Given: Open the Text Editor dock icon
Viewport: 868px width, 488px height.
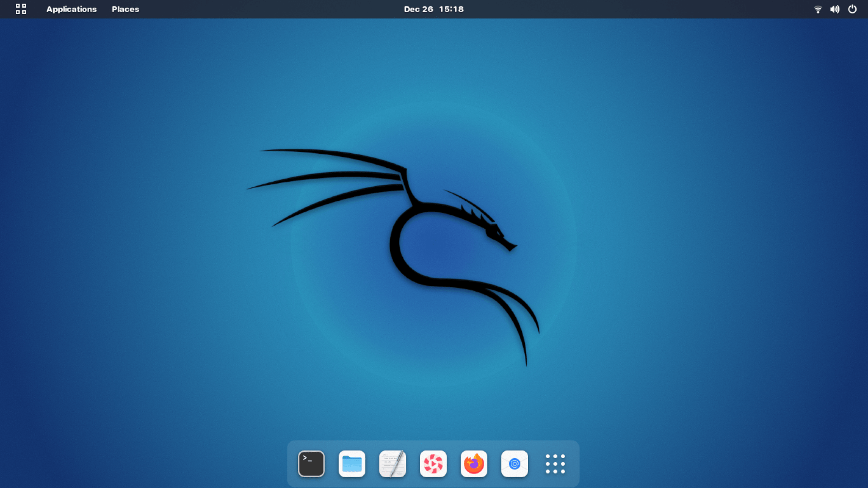Looking at the screenshot, I should tap(392, 464).
